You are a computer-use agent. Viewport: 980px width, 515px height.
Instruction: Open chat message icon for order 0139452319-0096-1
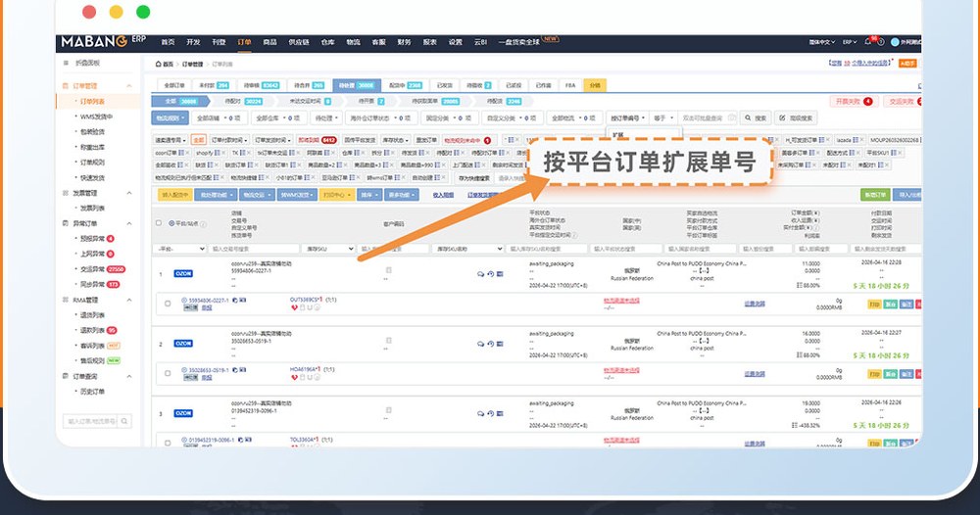(480, 413)
